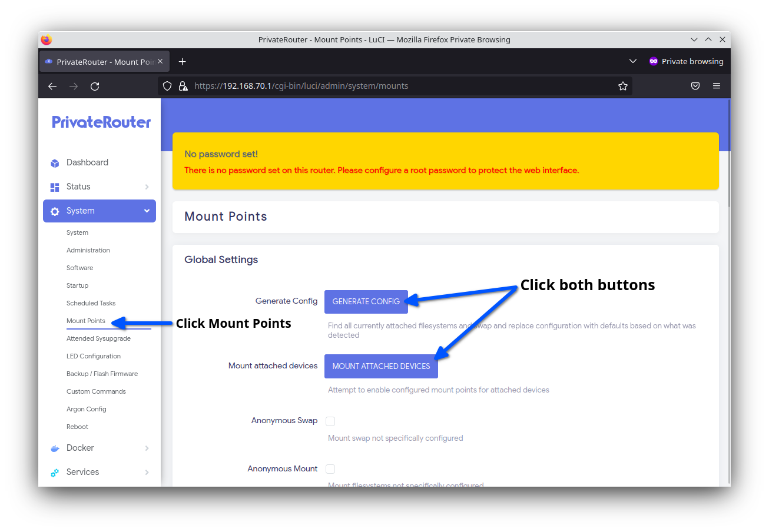This screenshot has width=769, height=532.
Task: Click the GENERATE CONFIG button
Action: click(x=366, y=301)
